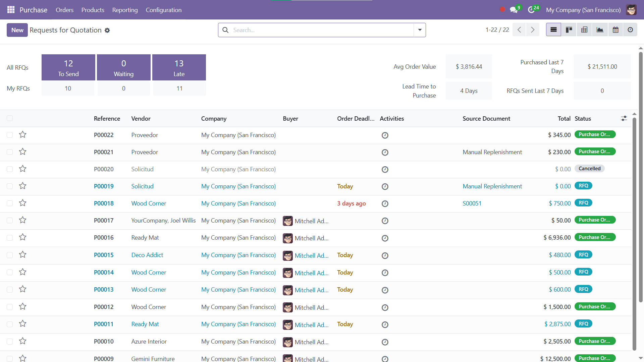Open the optional columns selector
This screenshot has height=362, width=644.
tap(624, 118)
